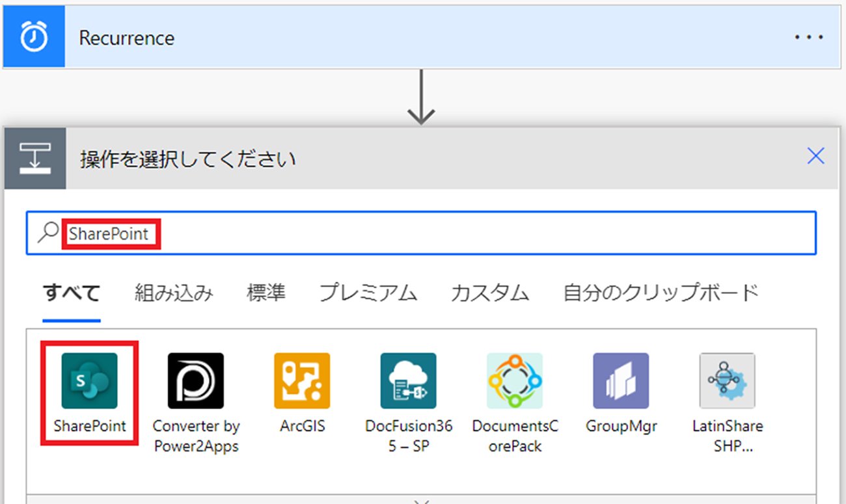Pick the ArcGIS connector icon
The width and height of the screenshot is (846, 504).
tap(302, 381)
